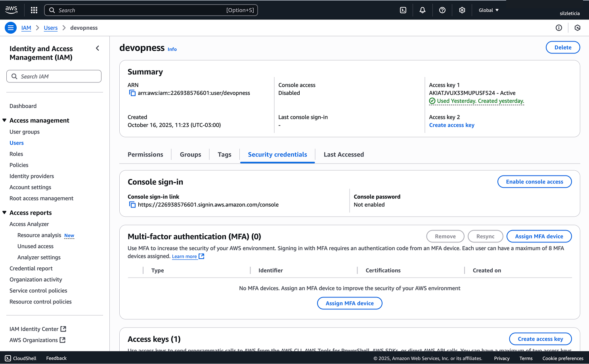Collapse the IAM navigation sidebar menu
This screenshot has width=589, height=364.
tap(98, 48)
